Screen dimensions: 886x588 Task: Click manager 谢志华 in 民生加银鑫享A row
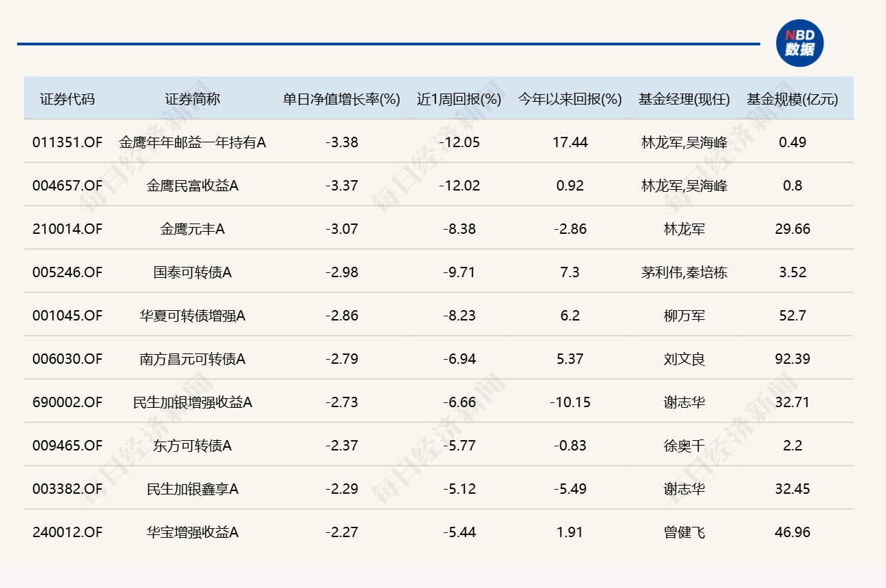coord(684,489)
